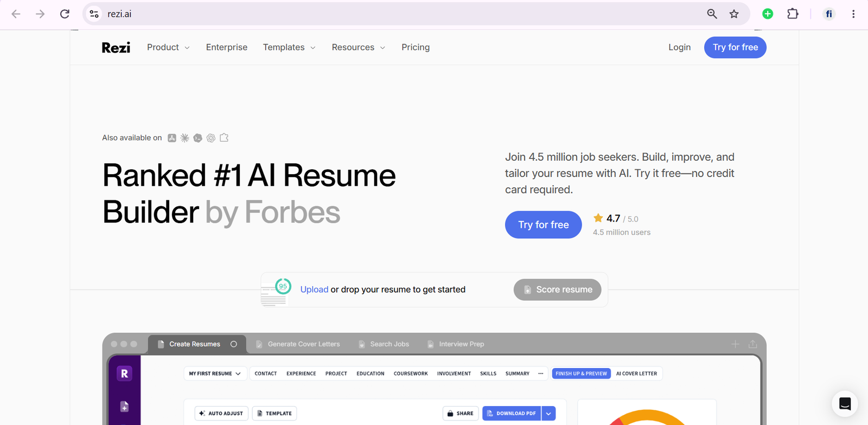Select the SUMMARY section tab
Viewport: 868px width, 425px height.
[x=518, y=373]
